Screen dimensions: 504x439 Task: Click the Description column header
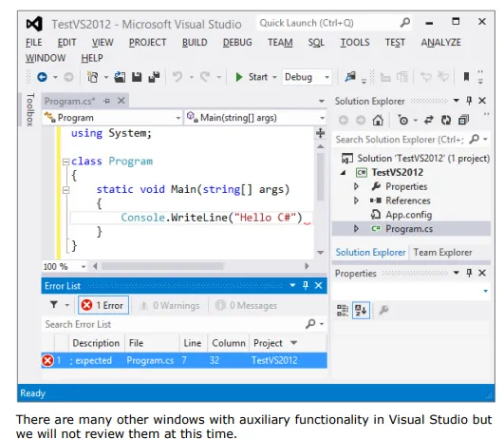96,343
